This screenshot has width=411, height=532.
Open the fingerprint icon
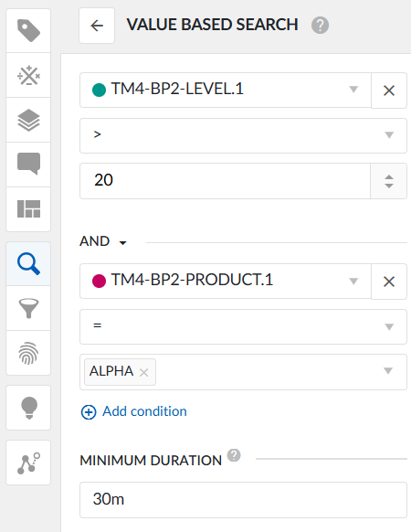(28, 353)
